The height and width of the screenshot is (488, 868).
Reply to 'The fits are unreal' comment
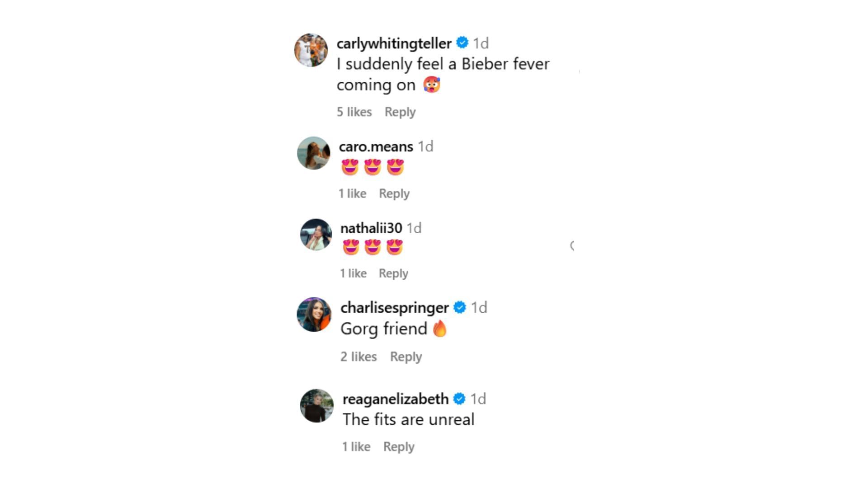coord(399,447)
